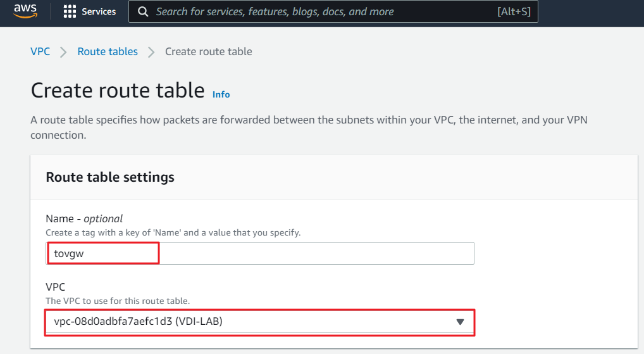Click the search magnifier icon
This screenshot has height=354, width=644.
143,12
